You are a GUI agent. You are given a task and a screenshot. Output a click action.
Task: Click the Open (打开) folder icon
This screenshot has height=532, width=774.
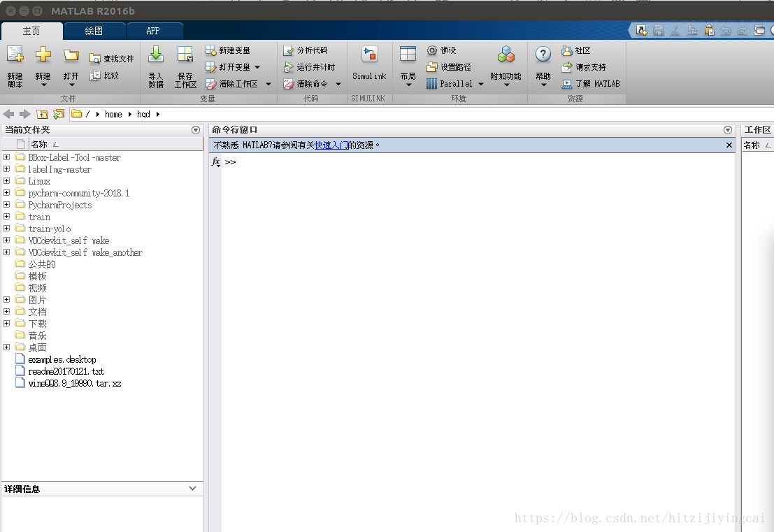click(x=71, y=55)
